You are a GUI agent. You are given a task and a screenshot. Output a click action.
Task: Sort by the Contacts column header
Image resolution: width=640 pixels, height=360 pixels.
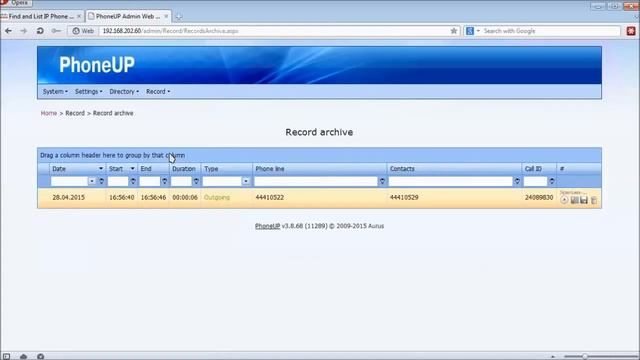point(454,169)
